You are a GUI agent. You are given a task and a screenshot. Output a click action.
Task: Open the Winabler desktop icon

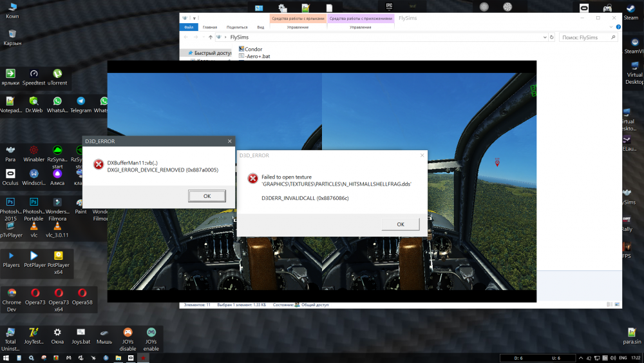coord(33,154)
